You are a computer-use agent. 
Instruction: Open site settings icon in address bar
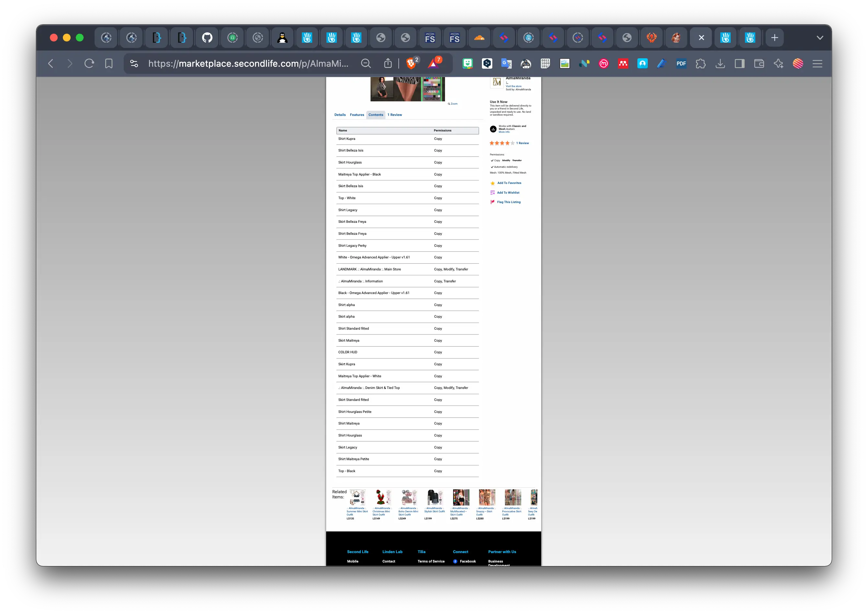click(134, 63)
